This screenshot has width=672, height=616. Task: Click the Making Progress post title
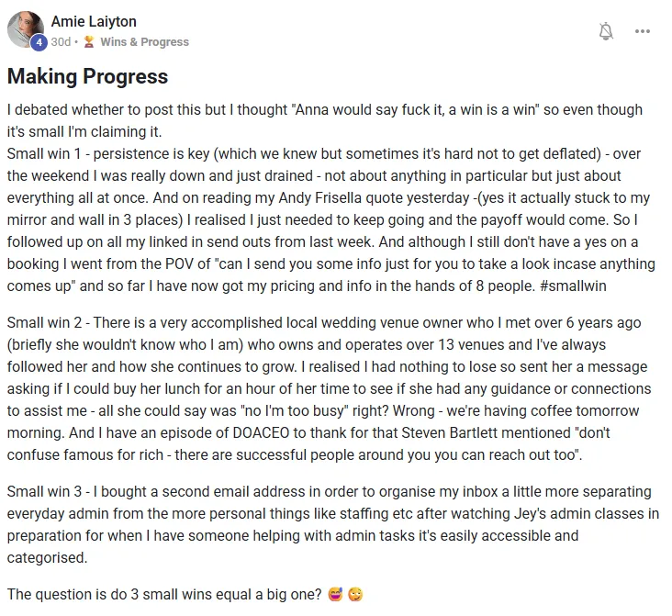pos(87,75)
